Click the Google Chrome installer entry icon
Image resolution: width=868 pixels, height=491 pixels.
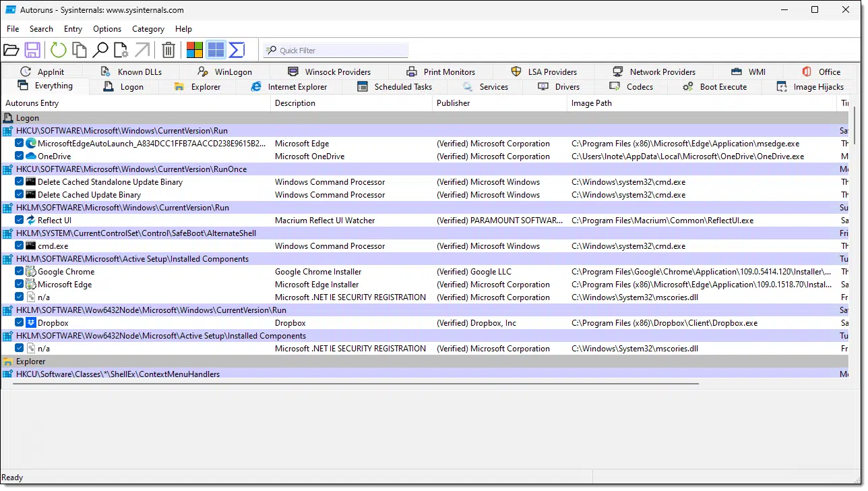(x=31, y=271)
